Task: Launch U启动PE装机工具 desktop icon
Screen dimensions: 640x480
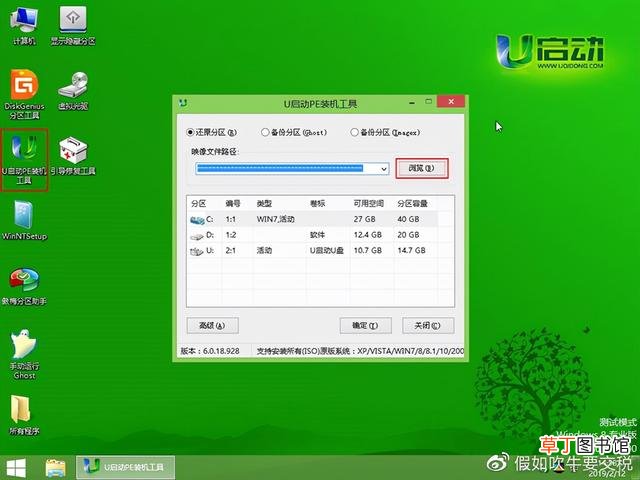Action: click(24, 159)
